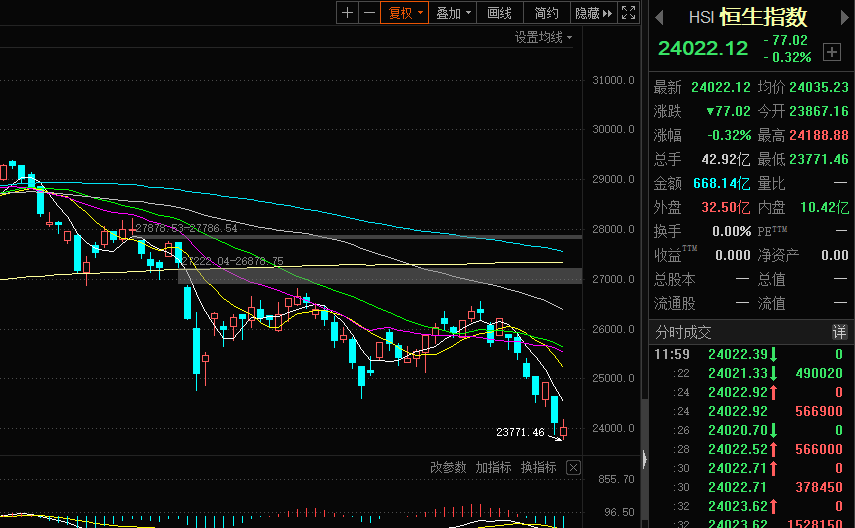
Task: Click the 28000.0 price axis label
Action: [x=613, y=229]
